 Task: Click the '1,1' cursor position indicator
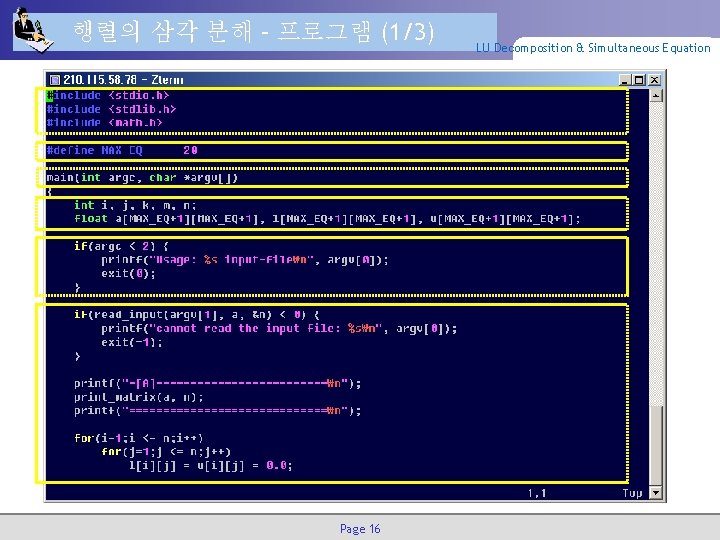[x=537, y=493]
